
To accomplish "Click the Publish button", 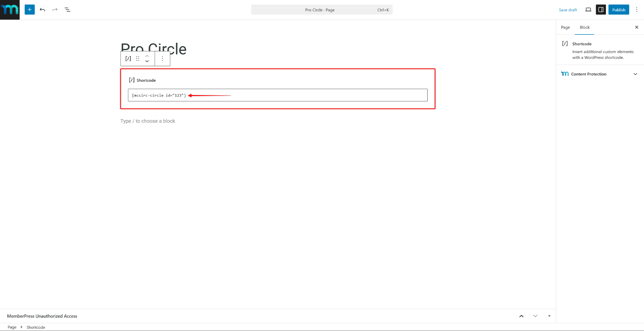I will [618, 10].
